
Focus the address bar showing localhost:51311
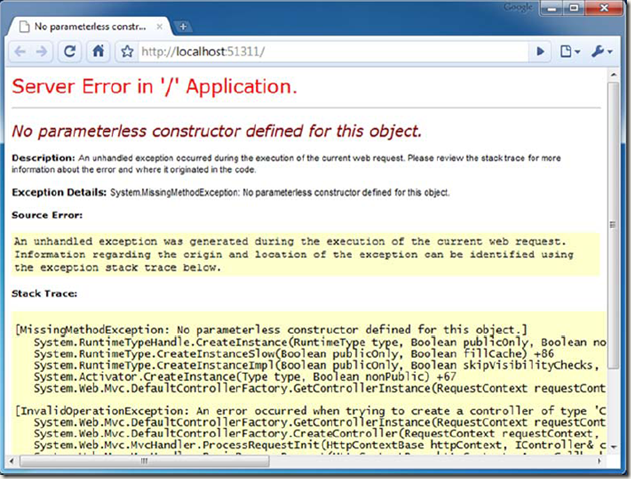click(x=333, y=52)
